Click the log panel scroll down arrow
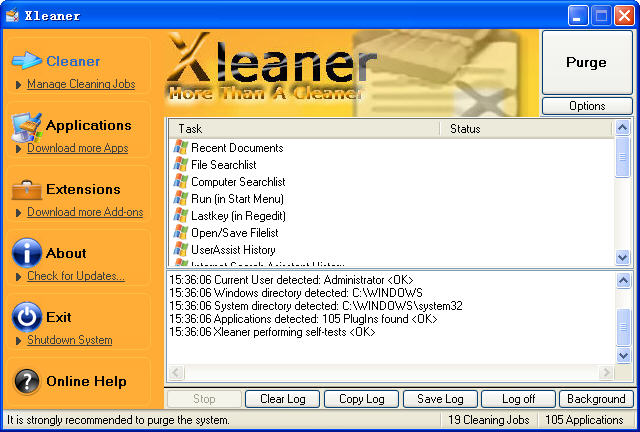Image resolution: width=640 pixels, height=432 pixels. 623,355
